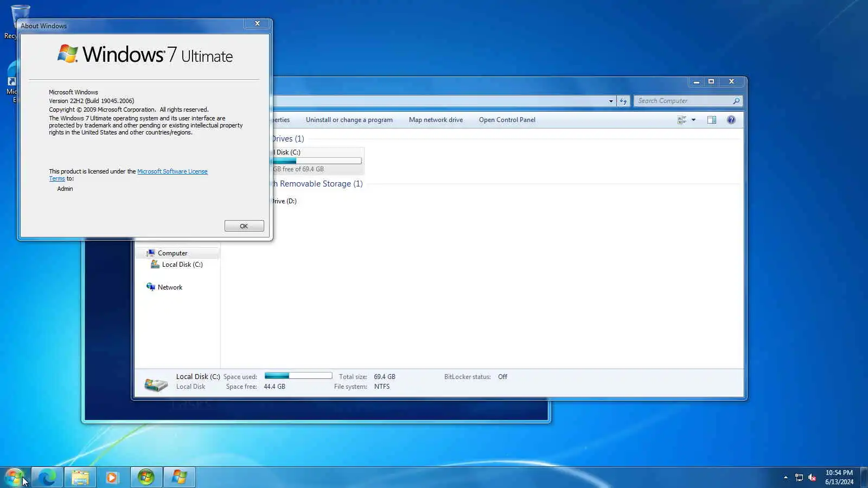The image size is (868, 488).
Task: Click the 'Admin' licensee name
Action: (65, 189)
